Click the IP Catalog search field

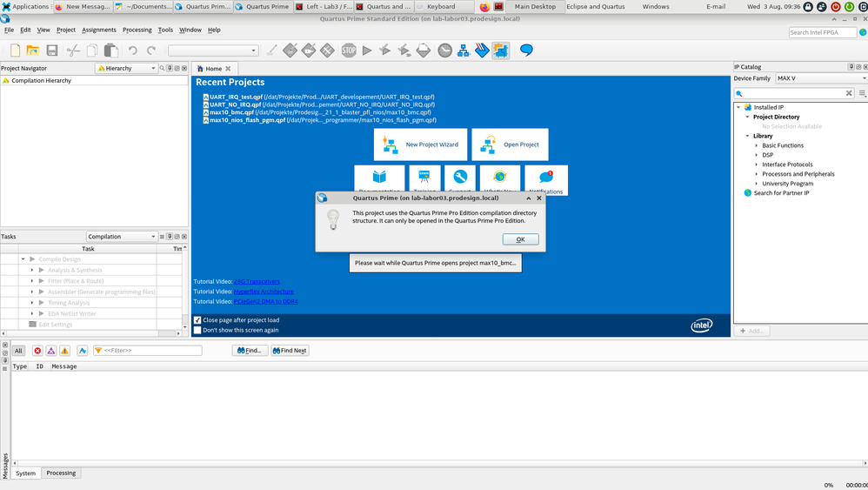coord(792,94)
